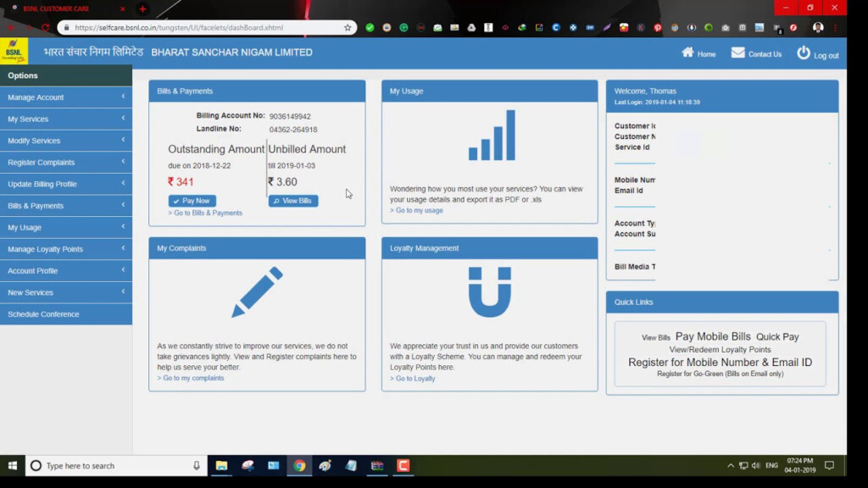
Task: Open Windows Start menu
Action: (12, 465)
